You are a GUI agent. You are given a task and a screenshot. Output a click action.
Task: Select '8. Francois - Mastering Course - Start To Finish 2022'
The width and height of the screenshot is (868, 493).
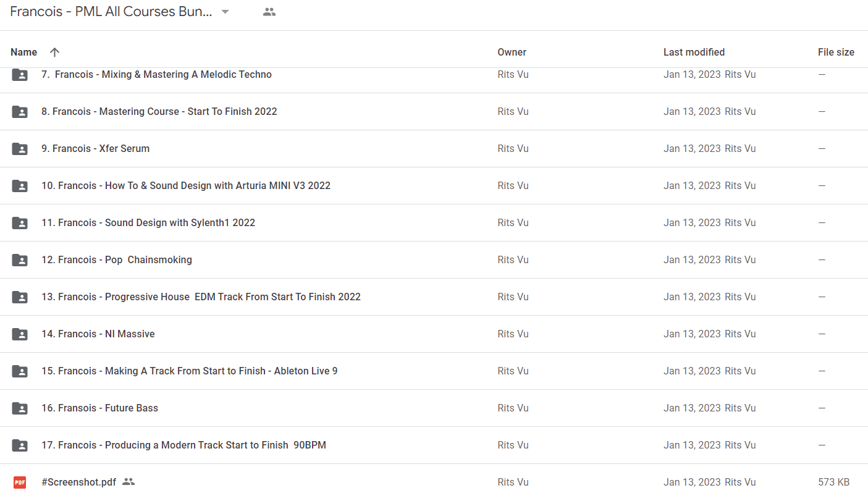pos(159,111)
